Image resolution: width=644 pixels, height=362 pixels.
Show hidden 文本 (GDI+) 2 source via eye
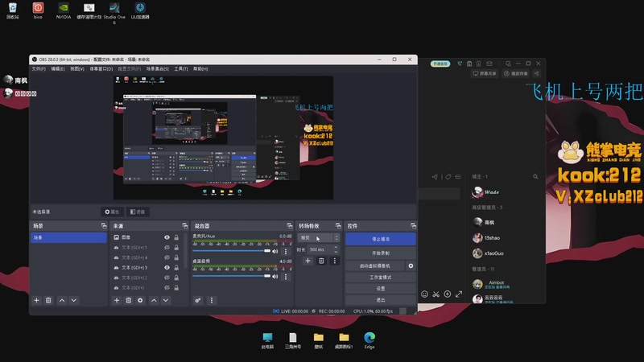point(167,278)
